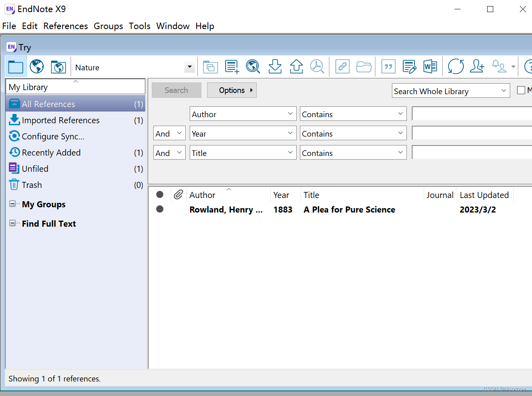Open the Window menu
Image resolution: width=532 pixels, height=396 pixels.
pos(173,26)
